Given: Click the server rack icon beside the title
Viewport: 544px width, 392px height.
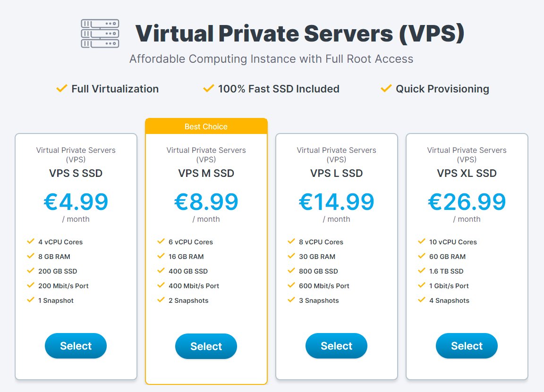Looking at the screenshot, I should (x=100, y=33).
